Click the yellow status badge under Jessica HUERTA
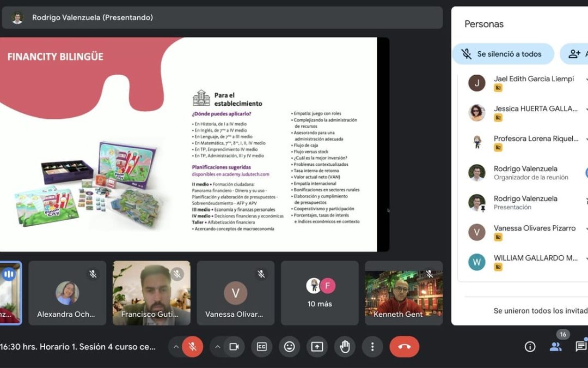 click(x=498, y=118)
